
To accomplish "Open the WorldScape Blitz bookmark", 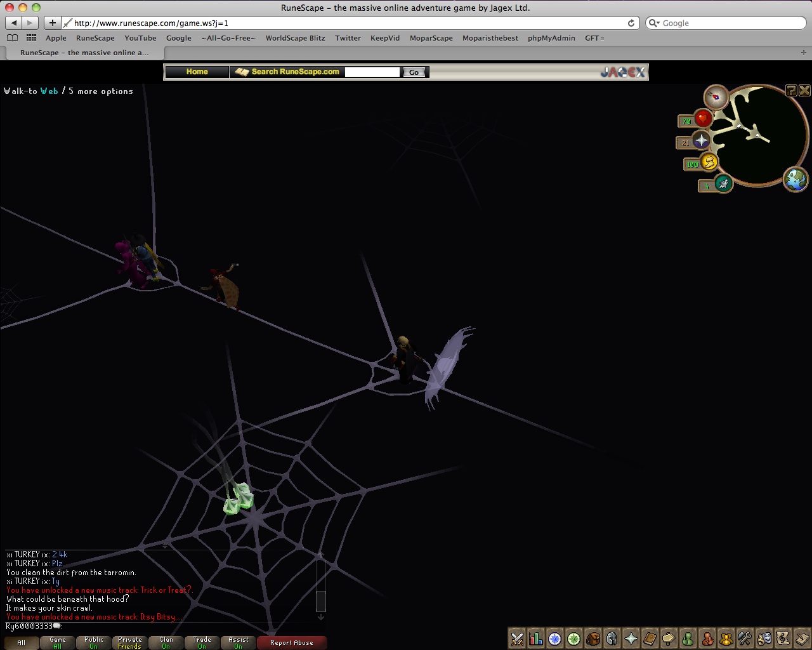I will [x=295, y=38].
